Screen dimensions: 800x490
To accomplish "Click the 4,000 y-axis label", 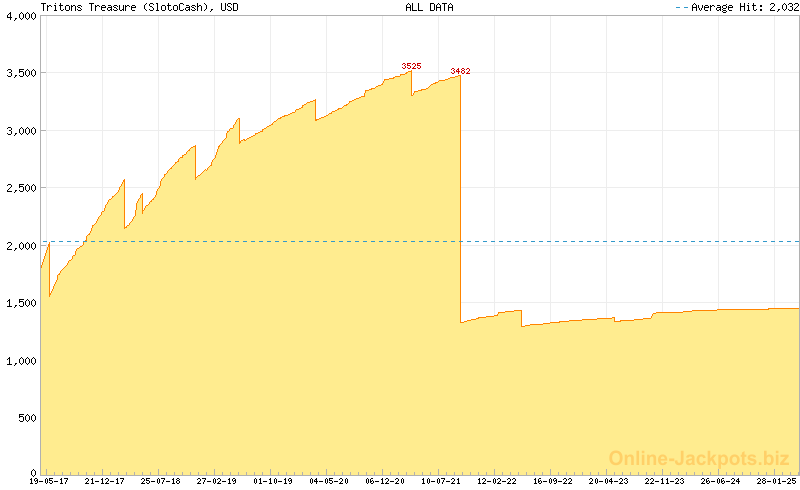I will click(20, 16).
